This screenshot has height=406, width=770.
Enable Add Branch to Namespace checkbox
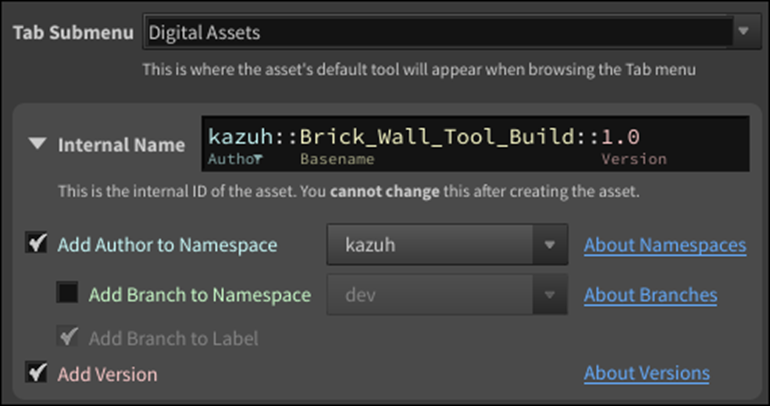[x=67, y=294]
